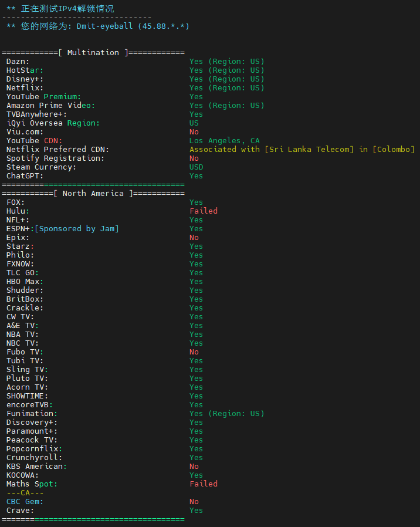Click the 'Crackle:' row label

[x=25, y=308]
